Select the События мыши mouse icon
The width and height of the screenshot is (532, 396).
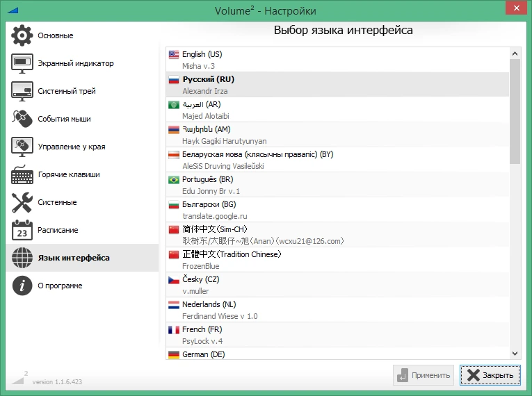(x=22, y=119)
